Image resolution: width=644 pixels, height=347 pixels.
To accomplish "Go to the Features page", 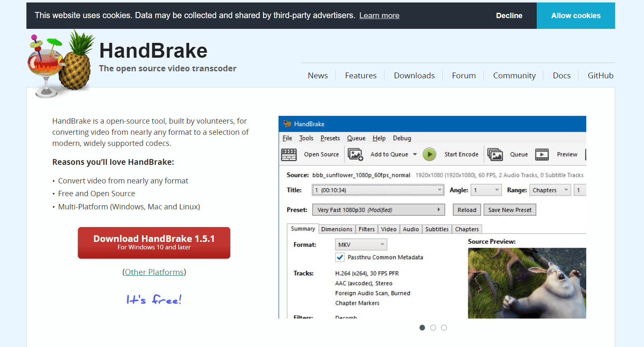I will tap(361, 75).
